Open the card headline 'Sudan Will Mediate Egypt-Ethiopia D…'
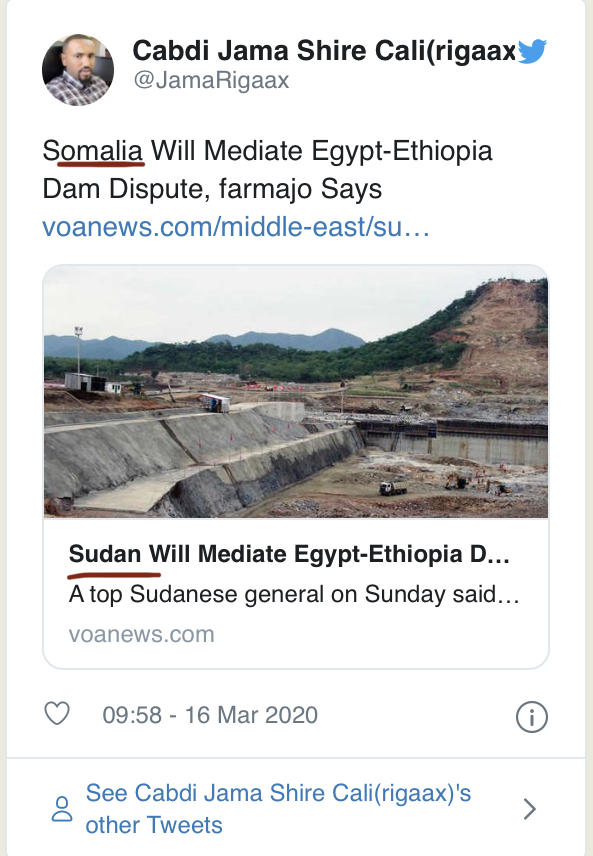This screenshot has width=593, height=856. 289,554
